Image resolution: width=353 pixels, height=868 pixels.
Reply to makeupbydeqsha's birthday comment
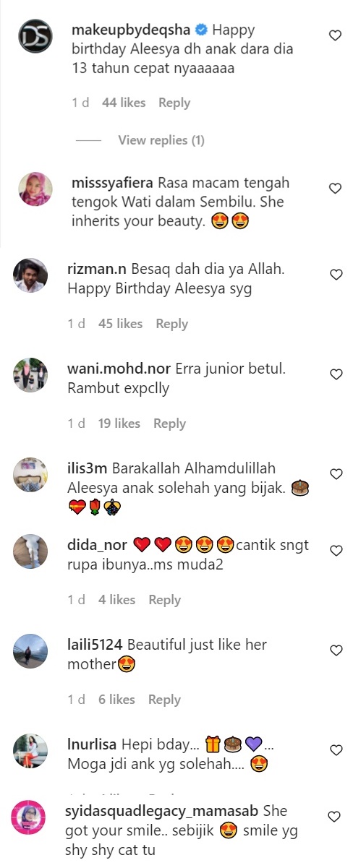pyautogui.click(x=174, y=103)
